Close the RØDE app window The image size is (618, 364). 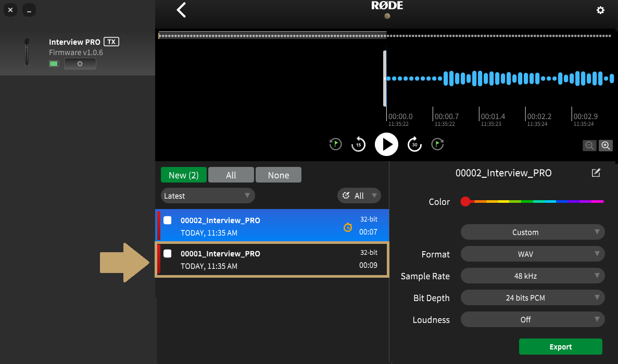[x=10, y=10]
